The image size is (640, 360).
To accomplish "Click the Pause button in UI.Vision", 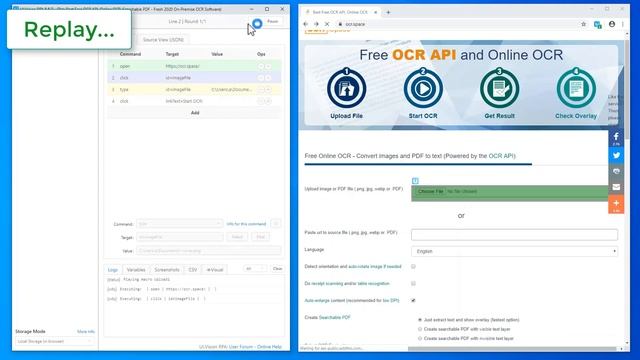I will (273, 22).
